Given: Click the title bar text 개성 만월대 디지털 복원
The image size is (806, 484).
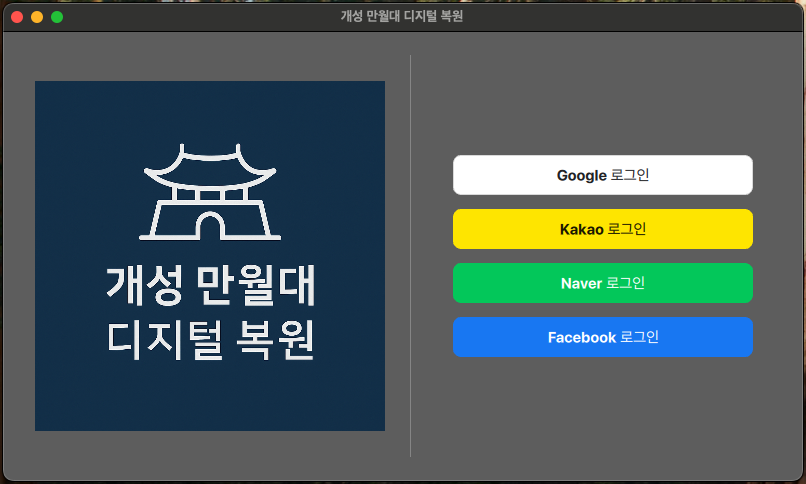Looking at the screenshot, I should tap(401, 16).
